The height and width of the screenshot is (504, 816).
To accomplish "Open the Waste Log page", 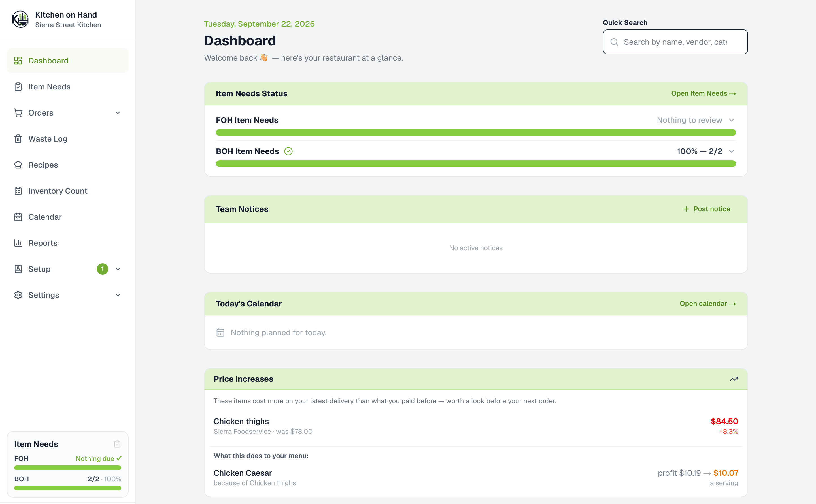I will click(x=68, y=139).
